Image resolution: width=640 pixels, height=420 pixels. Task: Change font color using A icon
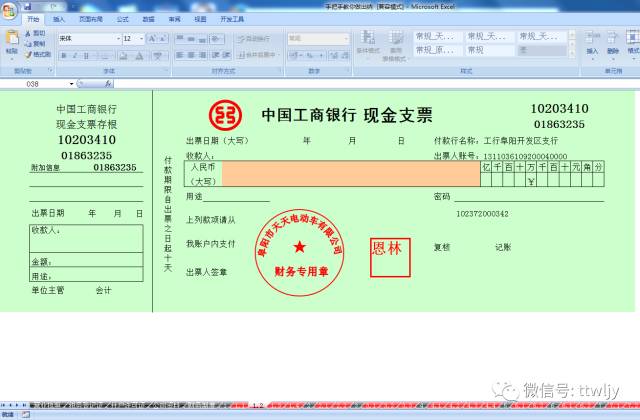click(139, 56)
